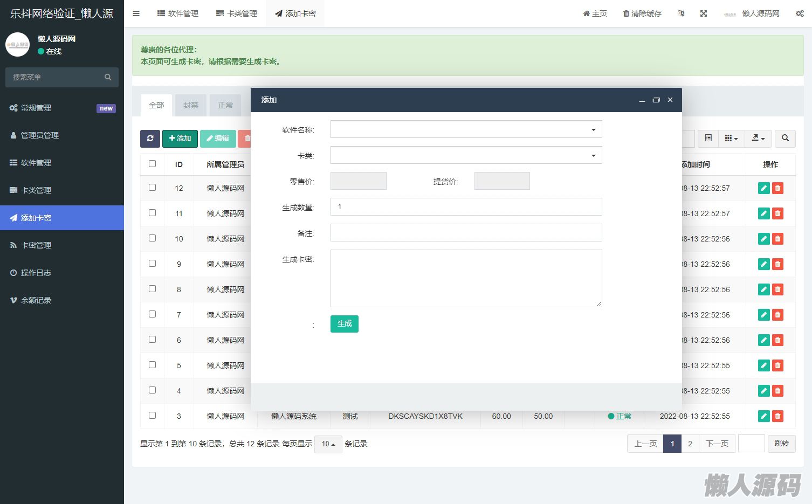Switch to the 卡类管理 top tab
This screenshot has width=812, height=504.
click(x=237, y=13)
